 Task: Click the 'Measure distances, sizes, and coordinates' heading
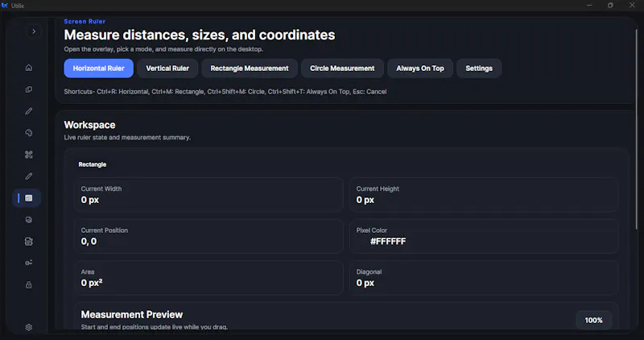click(200, 35)
